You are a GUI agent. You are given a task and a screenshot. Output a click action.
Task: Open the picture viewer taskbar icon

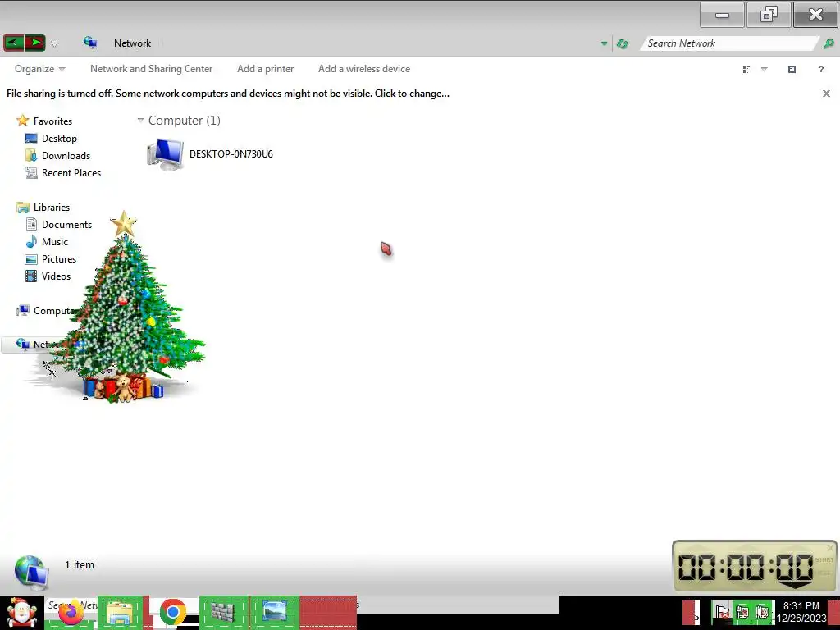click(275, 612)
